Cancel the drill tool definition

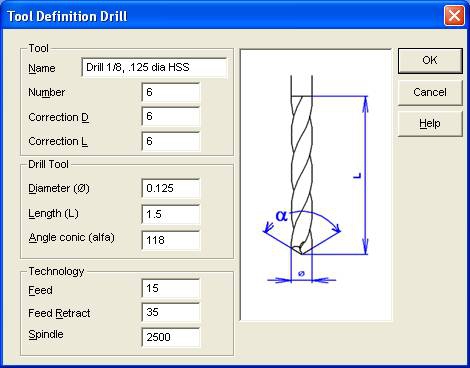pos(430,92)
